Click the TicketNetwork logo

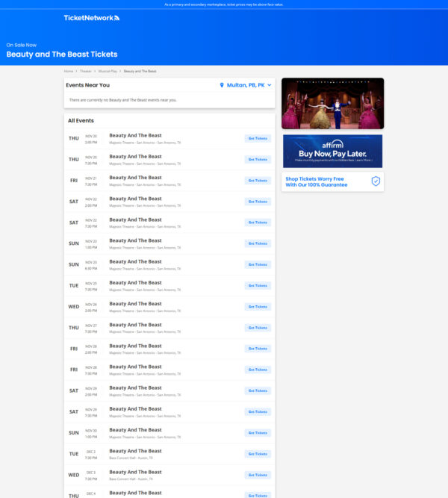pyautogui.click(x=92, y=18)
